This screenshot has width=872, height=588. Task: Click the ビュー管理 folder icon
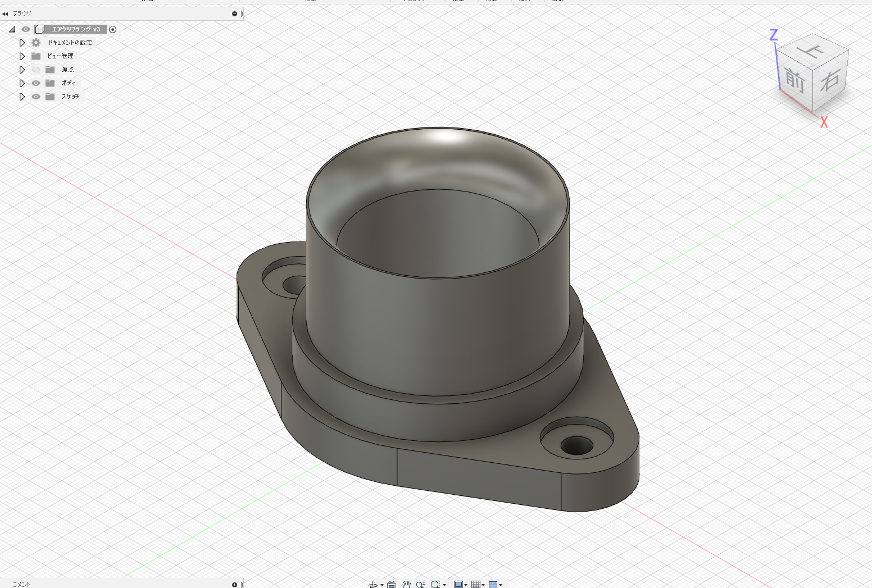pos(36,56)
